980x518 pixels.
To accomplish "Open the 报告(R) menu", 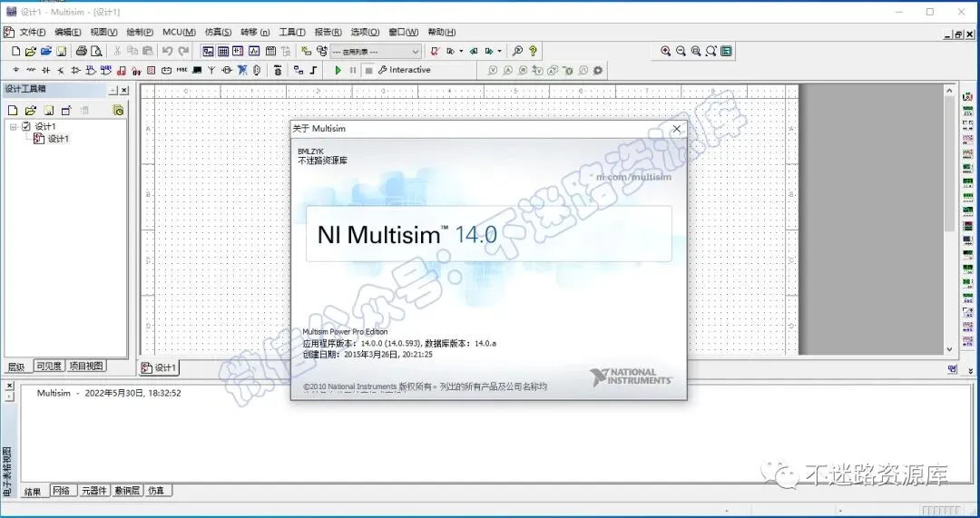I will click(328, 32).
